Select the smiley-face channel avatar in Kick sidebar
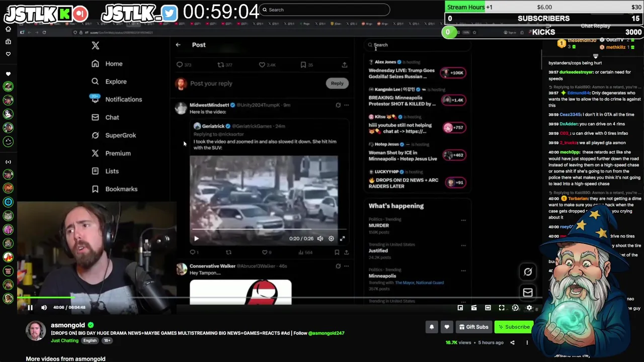The width and height of the screenshot is (644, 362). [x=8, y=142]
